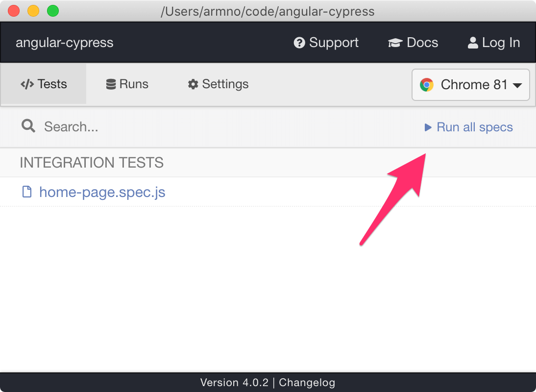
Task: Open the Settings tab
Action: pyautogui.click(x=218, y=84)
